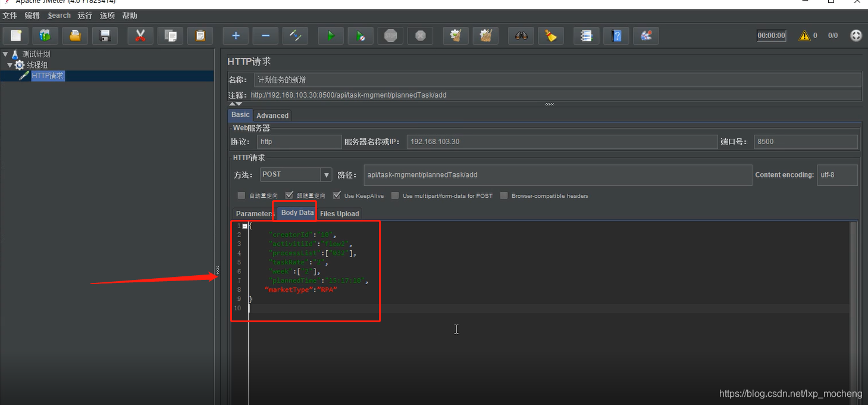868x405 pixels.
Task: Open the 运行 menu
Action: click(x=85, y=15)
